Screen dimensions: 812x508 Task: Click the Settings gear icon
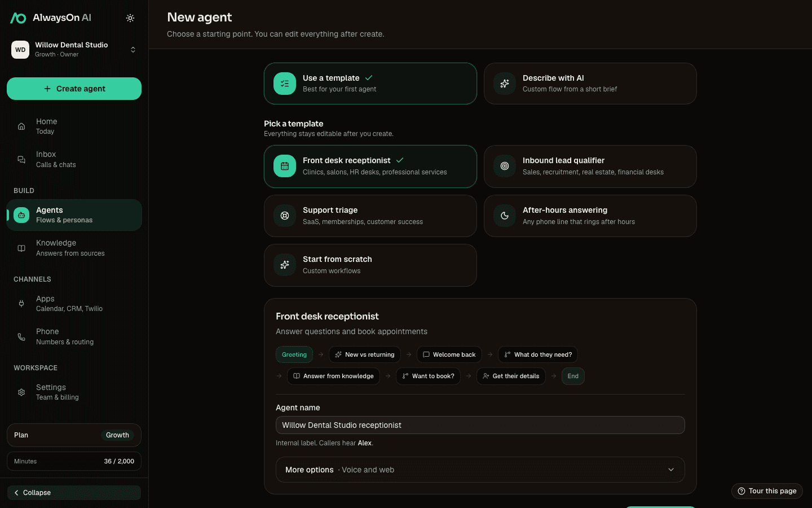pyautogui.click(x=21, y=392)
